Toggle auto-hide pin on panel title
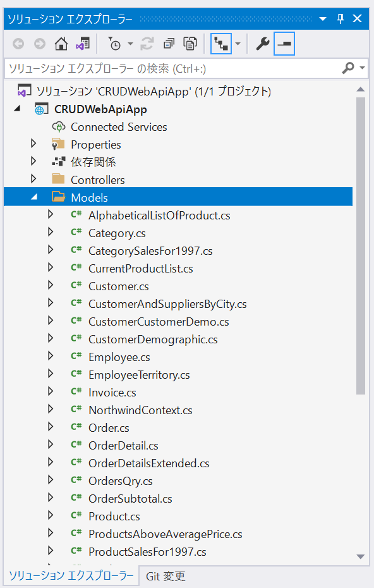374x588 pixels. point(341,18)
